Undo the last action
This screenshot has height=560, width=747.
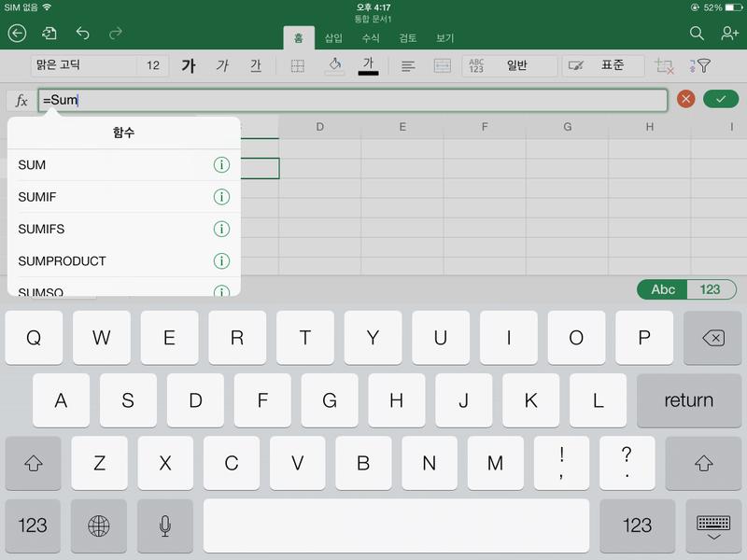[x=82, y=34]
